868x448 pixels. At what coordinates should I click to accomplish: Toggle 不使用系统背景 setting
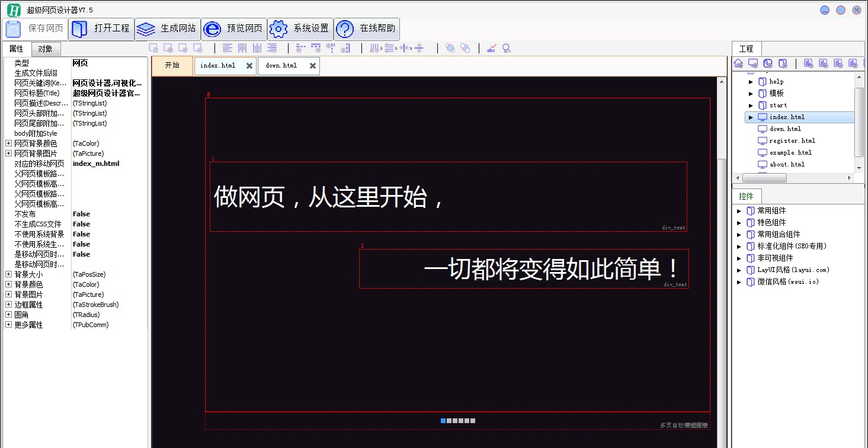coord(81,233)
